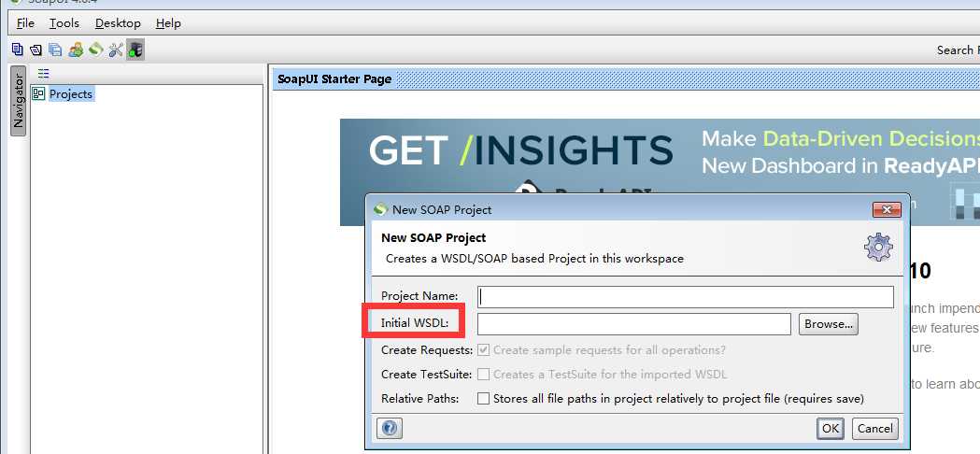This screenshot has height=454, width=980.
Task: Click the green SoapUI logo toolbar icon
Action: [95, 49]
